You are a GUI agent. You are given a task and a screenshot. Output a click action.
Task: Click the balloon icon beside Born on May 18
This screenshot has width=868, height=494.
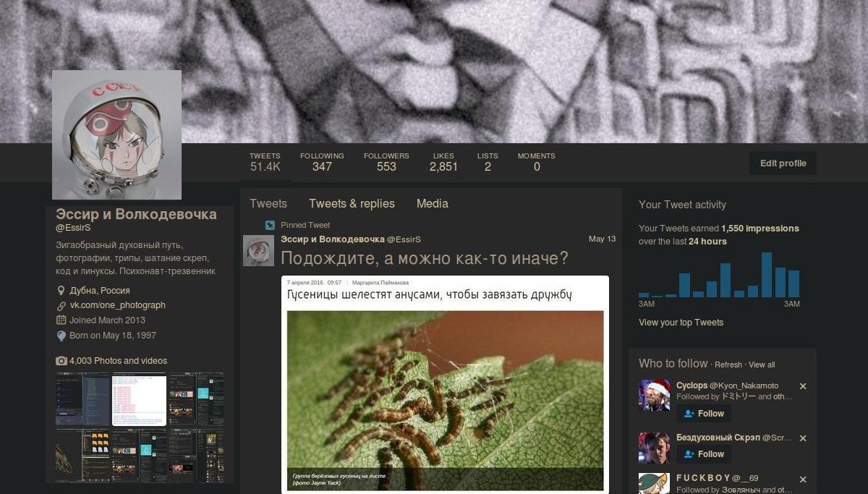pyautogui.click(x=61, y=336)
